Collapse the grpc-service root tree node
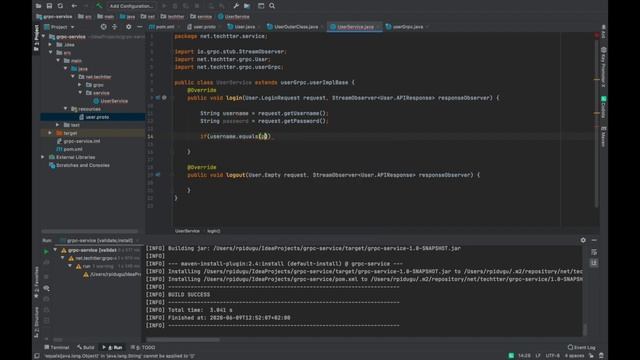640x360 pixels. tap(44, 36)
